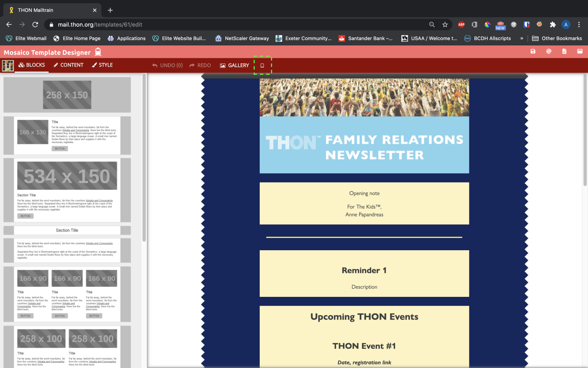The width and height of the screenshot is (588, 368).
Task: Reload the current page
Action: tap(35, 25)
